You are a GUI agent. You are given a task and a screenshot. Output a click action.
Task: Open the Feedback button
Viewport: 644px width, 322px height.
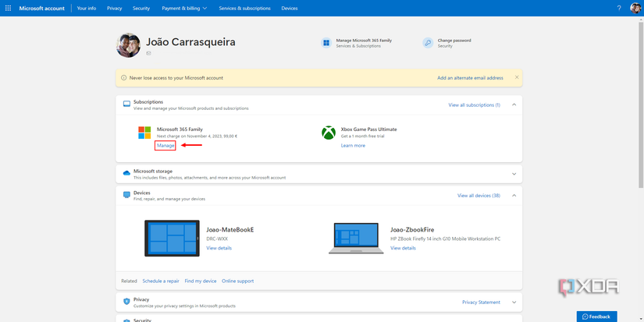click(596, 317)
